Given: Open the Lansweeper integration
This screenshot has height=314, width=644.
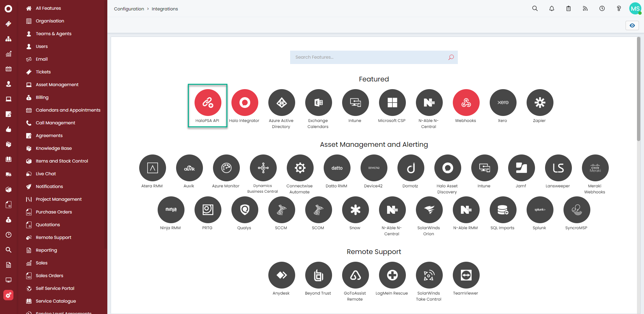Looking at the screenshot, I should point(558,168).
